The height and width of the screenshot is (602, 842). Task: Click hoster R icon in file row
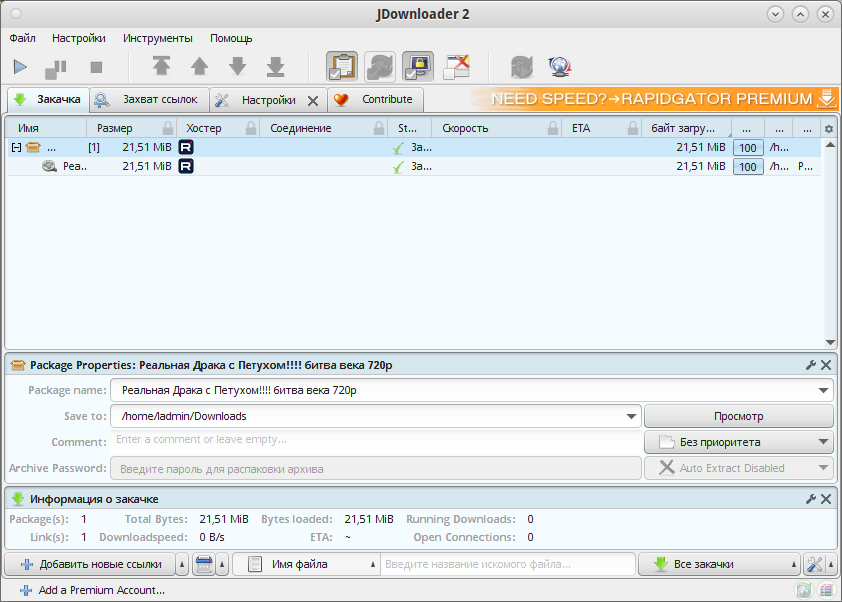click(x=186, y=166)
